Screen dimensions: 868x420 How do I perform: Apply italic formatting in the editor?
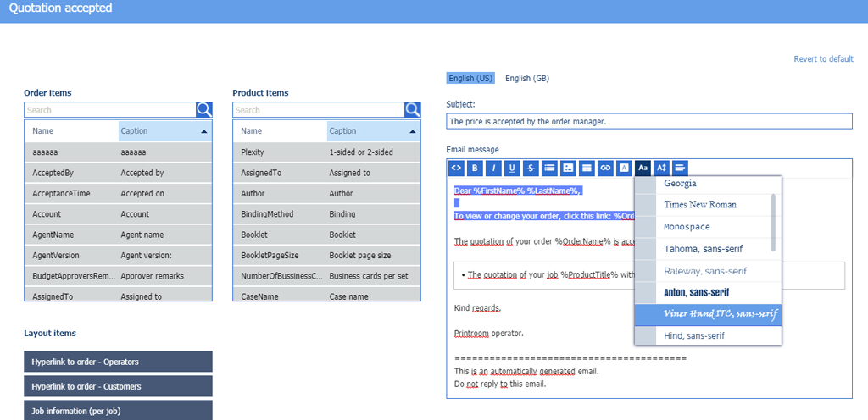pyautogui.click(x=493, y=168)
